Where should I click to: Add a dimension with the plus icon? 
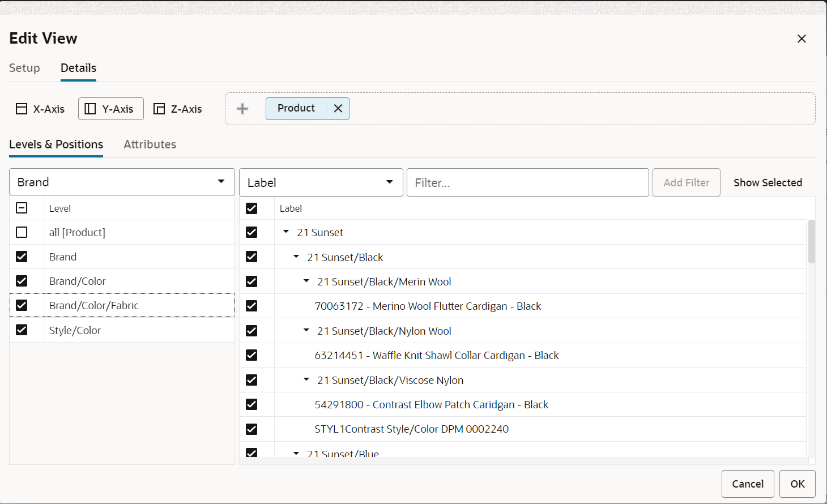point(242,109)
